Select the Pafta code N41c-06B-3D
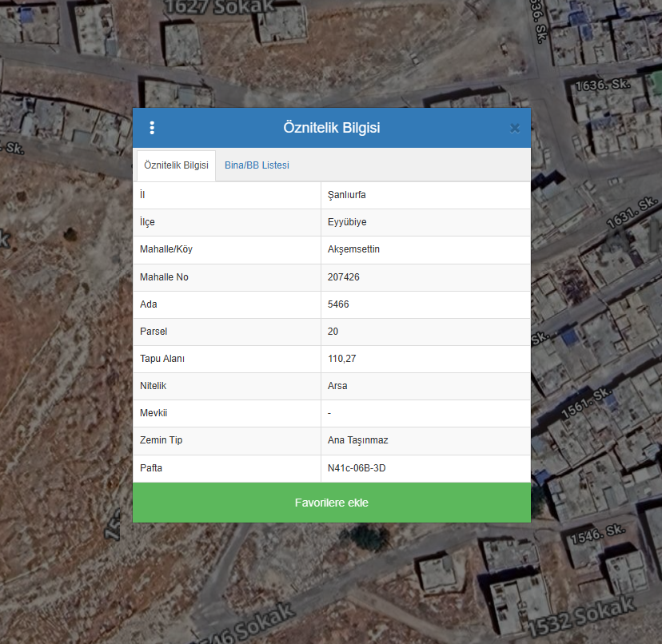 click(x=357, y=468)
